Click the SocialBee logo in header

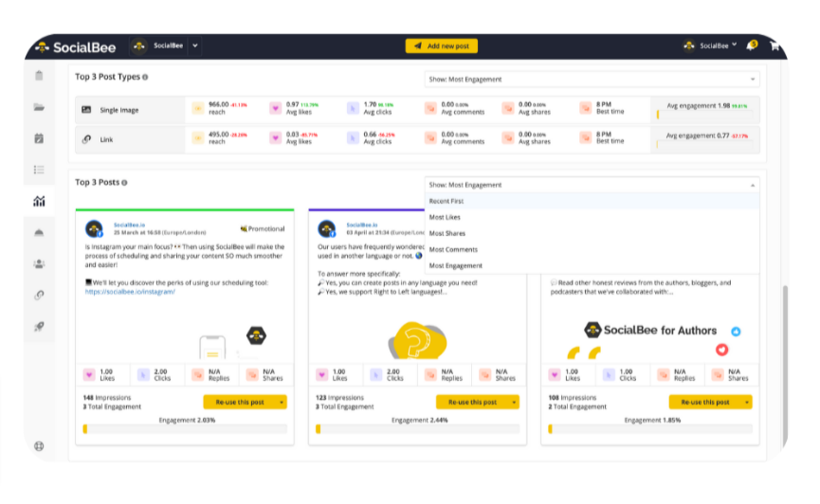click(x=75, y=47)
